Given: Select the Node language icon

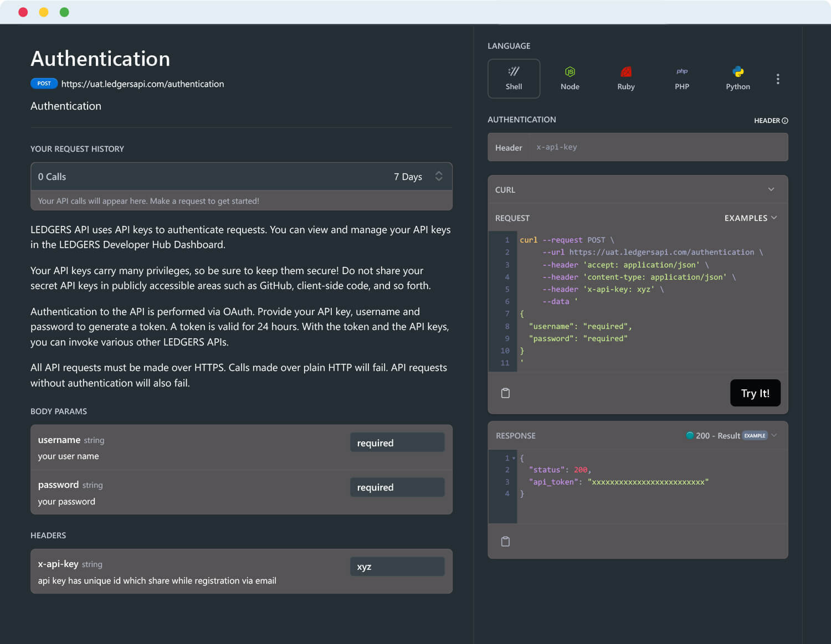Looking at the screenshot, I should click(570, 79).
